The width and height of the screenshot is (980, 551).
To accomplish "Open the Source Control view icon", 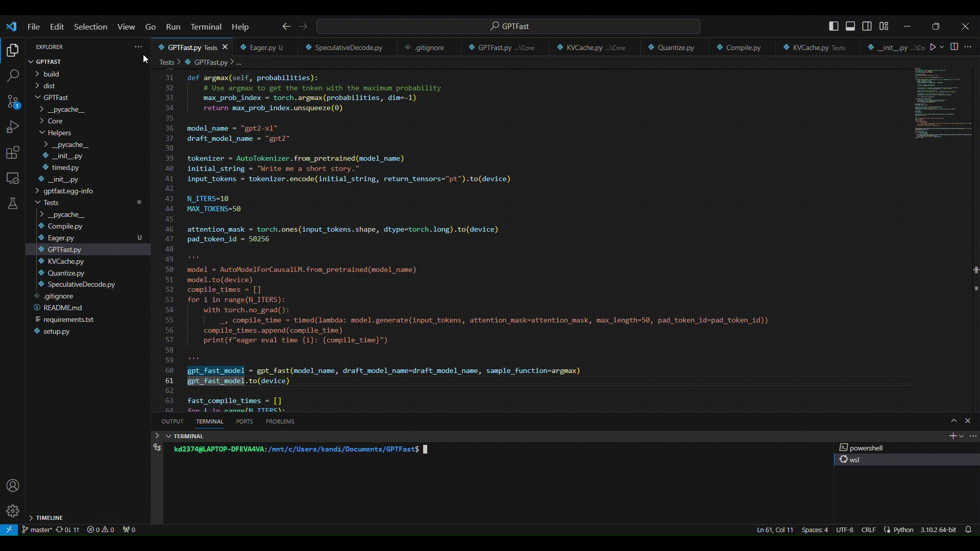I will [13, 101].
